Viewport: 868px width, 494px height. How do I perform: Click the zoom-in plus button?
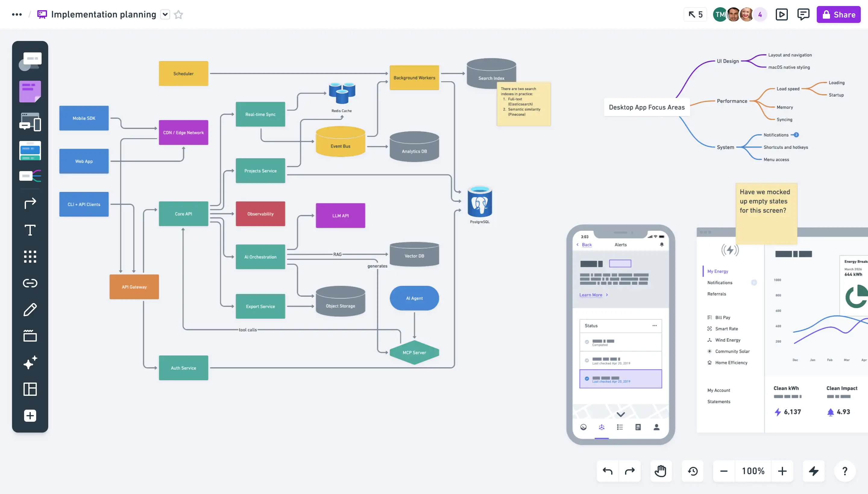(782, 471)
